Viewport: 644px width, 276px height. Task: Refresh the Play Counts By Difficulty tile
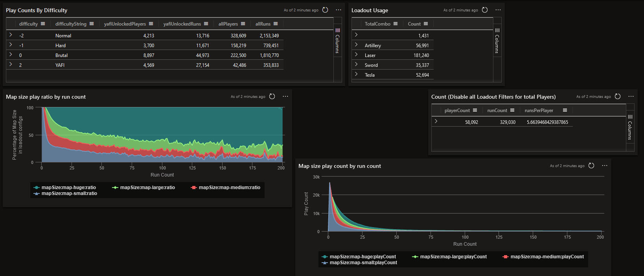[325, 10]
